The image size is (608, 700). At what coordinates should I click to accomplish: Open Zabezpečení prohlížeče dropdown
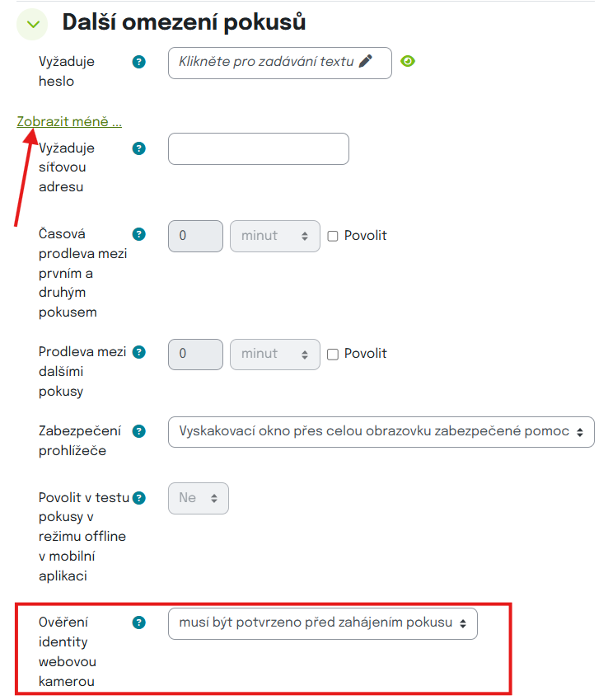click(x=381, y=431)
